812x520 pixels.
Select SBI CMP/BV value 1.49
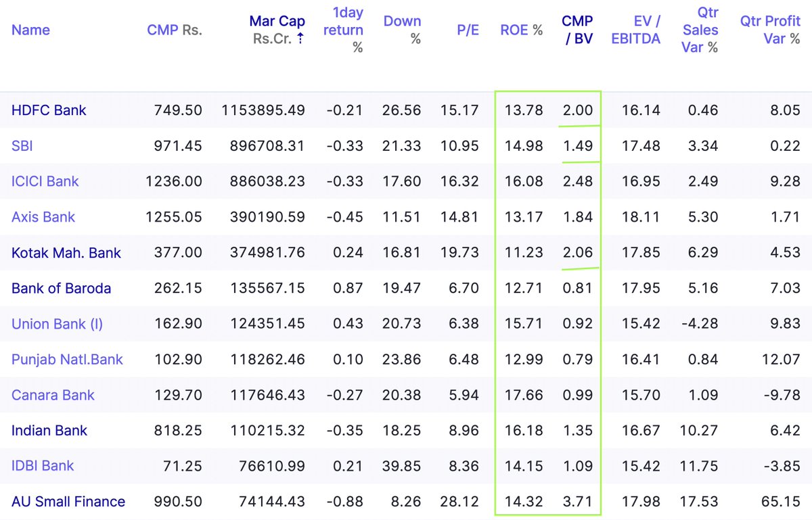(x=579, y=145)
